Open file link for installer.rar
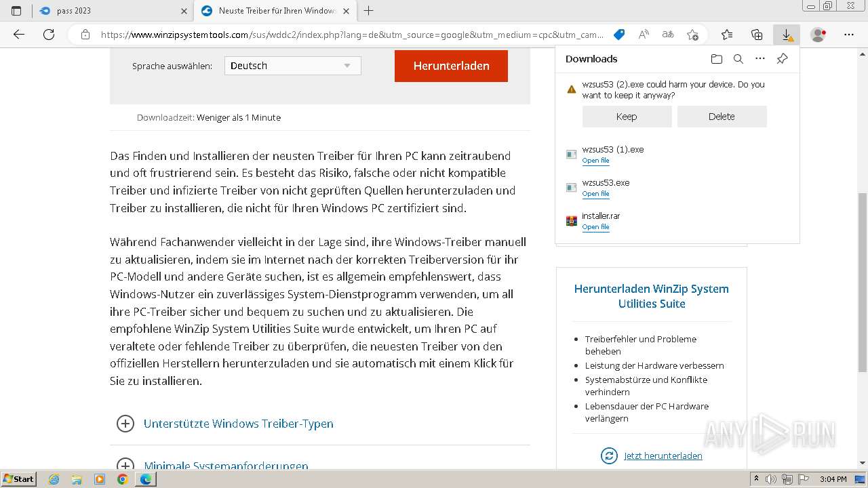This screenshot has height=488, width=868. pos(595,227)
